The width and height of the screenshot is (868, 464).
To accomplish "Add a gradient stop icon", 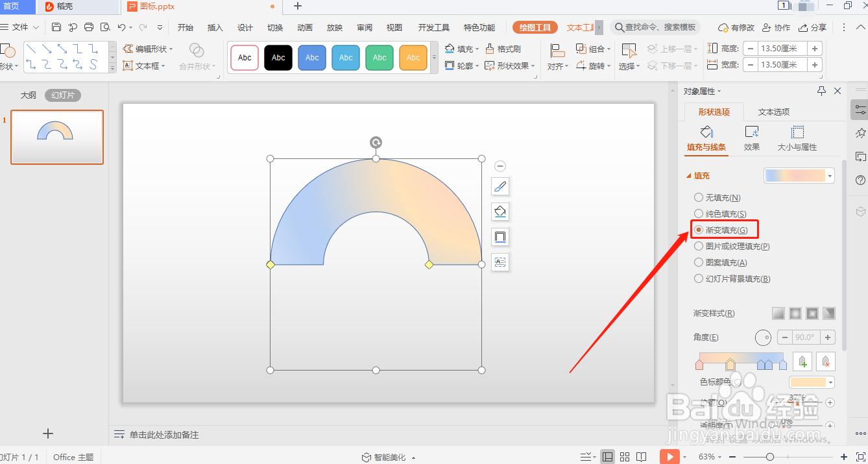I will point(802,361).
